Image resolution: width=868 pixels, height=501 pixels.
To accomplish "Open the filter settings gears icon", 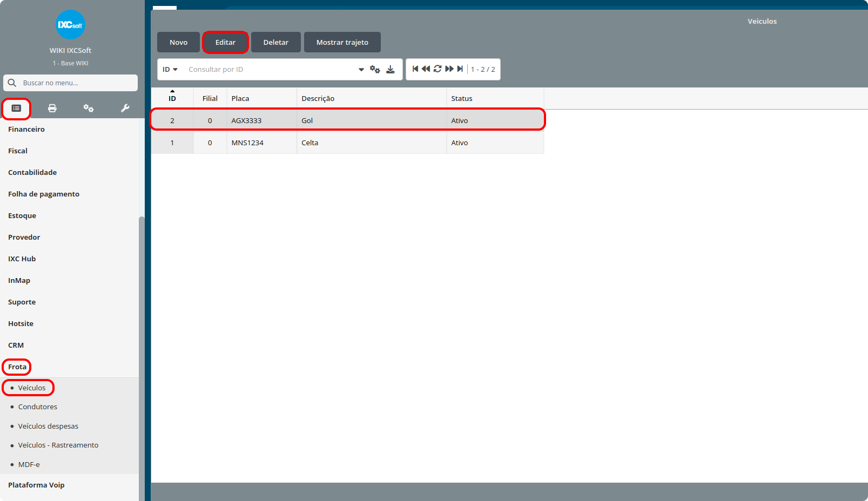I will [375, 69].
